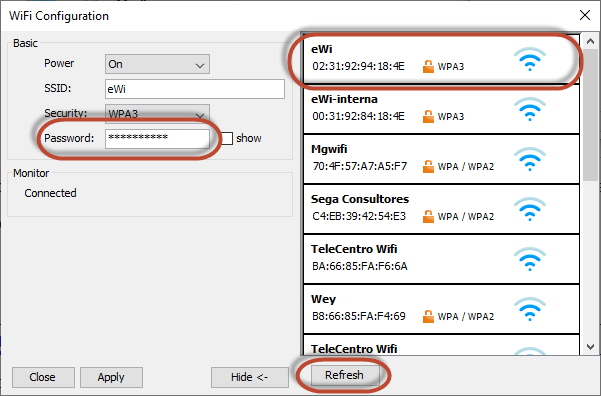Click the lock icon on the eWi row

pyautogui.click(x=428, y=66)
